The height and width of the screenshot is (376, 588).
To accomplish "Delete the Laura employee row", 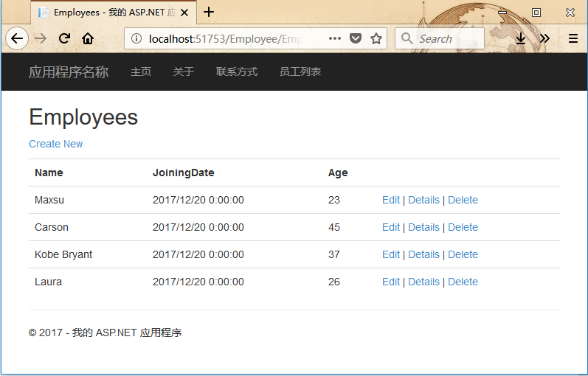I will pos(463,282).
